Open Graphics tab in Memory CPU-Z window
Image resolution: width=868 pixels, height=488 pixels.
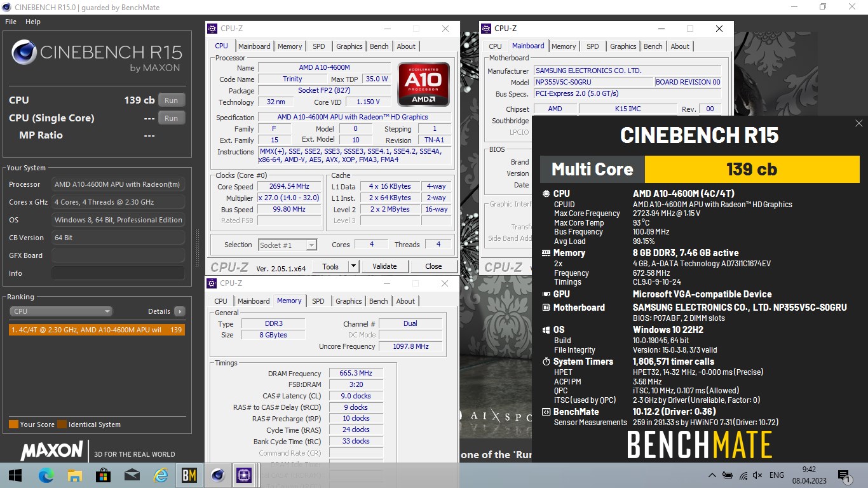coord(349,301)
